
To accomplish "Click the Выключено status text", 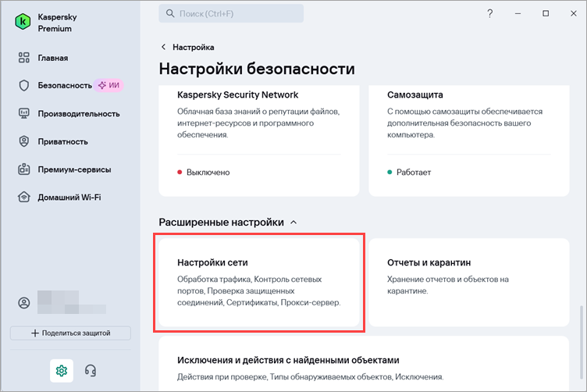I will point(208,173).
